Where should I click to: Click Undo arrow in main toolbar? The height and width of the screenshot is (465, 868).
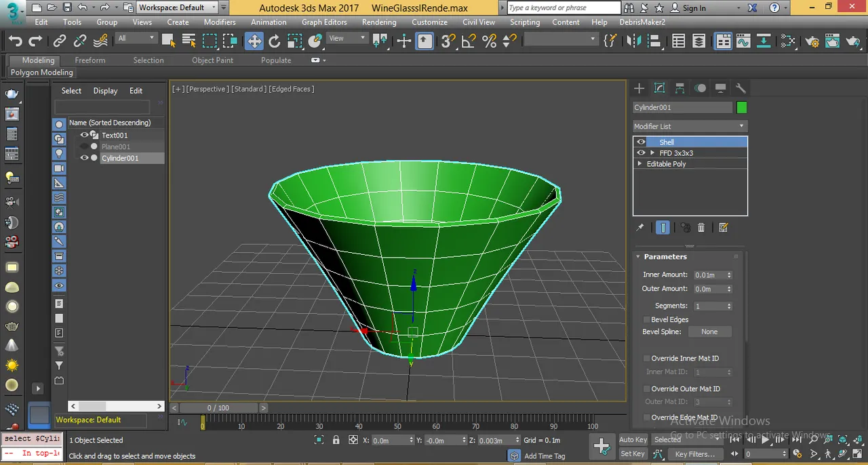click(15, 41)
